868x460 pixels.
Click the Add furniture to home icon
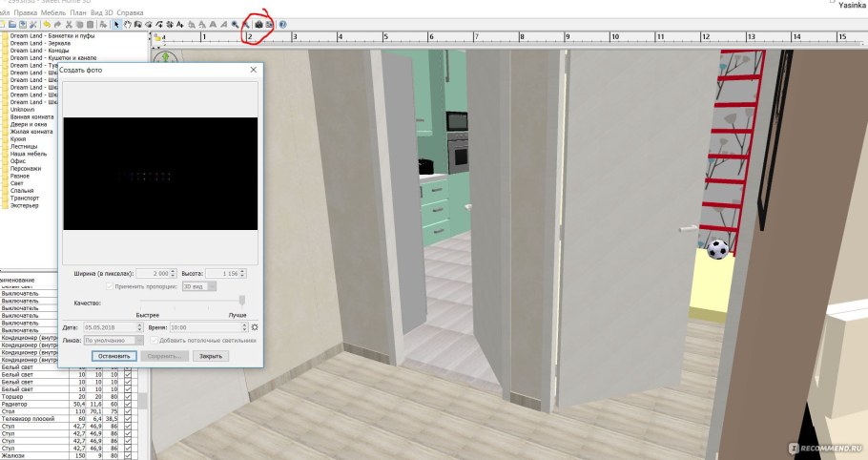pos(103,25)
